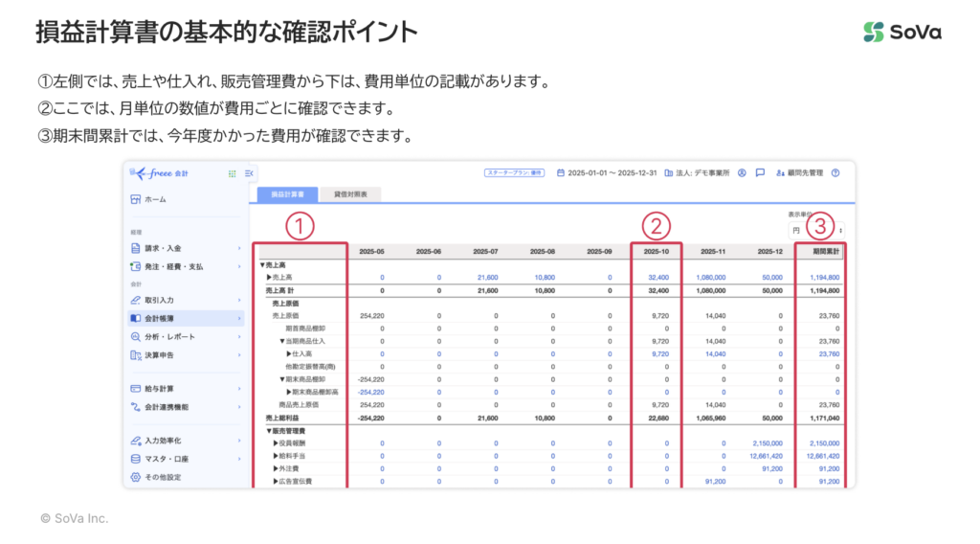Image resolution: width=980 pixels, height=544 pixels.
Task: Open the apps grid icon beside freee logo
Action: (232, 173)
